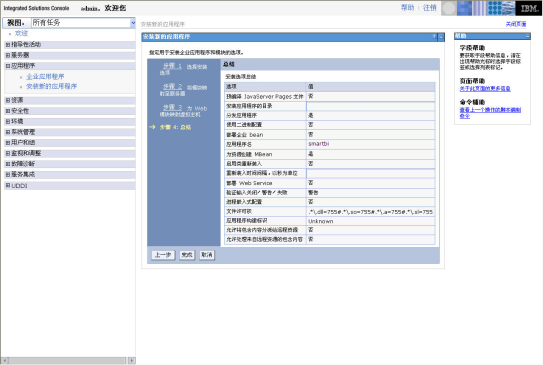Click the left scroll arrow of navigation scrollbar
543x365 pixels.
click(5, 360)
